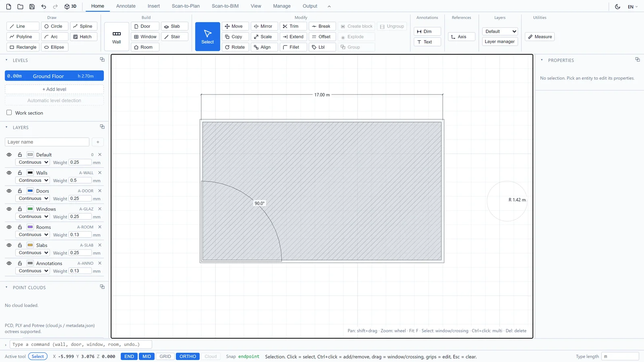Switch to 3D view
This screenshot has width=644, height=362.
click(70, 6)
